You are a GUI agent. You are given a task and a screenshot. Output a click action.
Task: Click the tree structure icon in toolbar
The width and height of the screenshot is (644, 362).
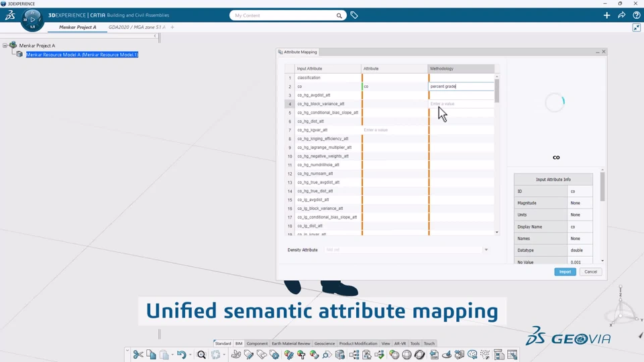tap(354, 355)
